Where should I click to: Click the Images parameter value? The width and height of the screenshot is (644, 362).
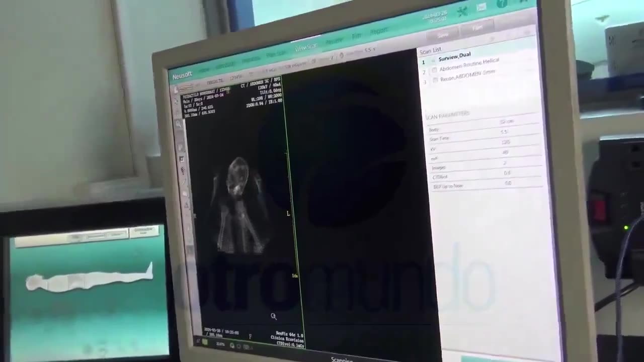pyautogui.click(x=505, y=163)
